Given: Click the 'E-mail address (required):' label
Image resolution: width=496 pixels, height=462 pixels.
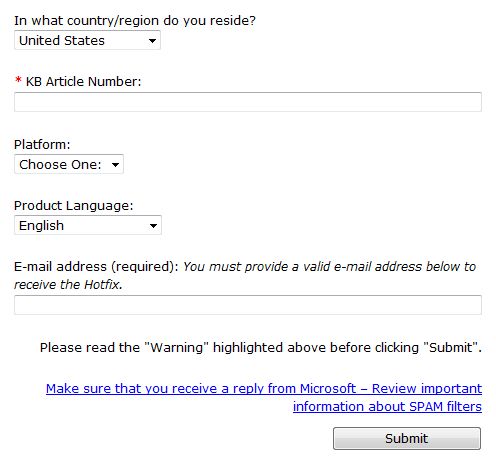Looking at the screenshot, I should pos(96,267).
